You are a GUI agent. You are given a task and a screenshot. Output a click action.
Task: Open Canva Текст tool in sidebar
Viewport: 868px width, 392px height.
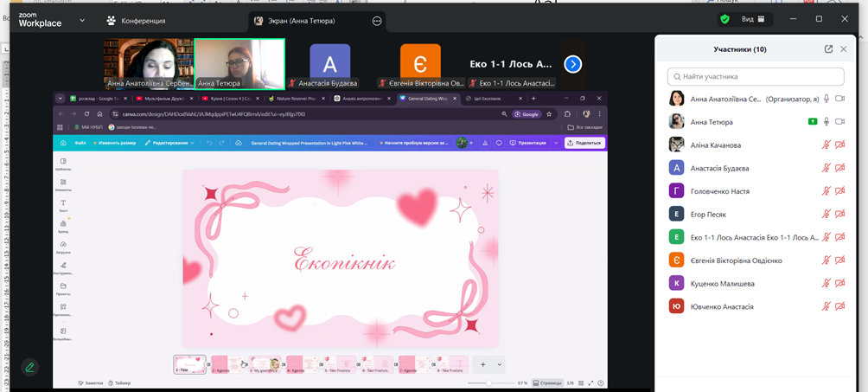tap(63, 205)
